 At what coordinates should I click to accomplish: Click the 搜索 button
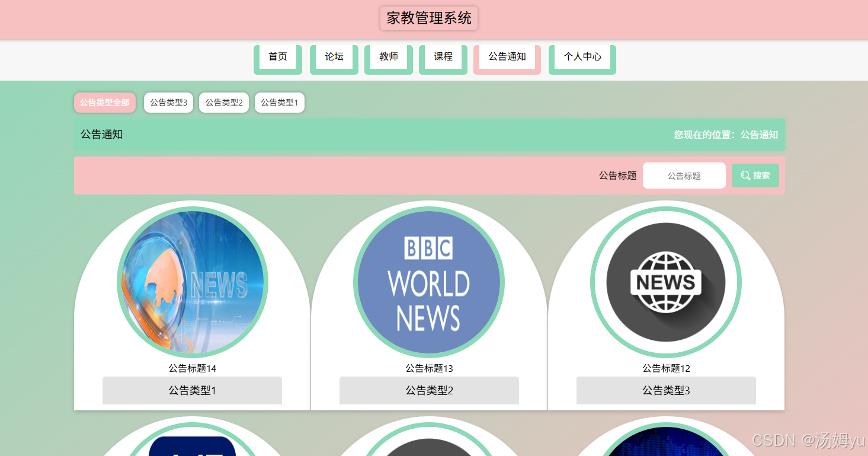(x=755, y=176)
